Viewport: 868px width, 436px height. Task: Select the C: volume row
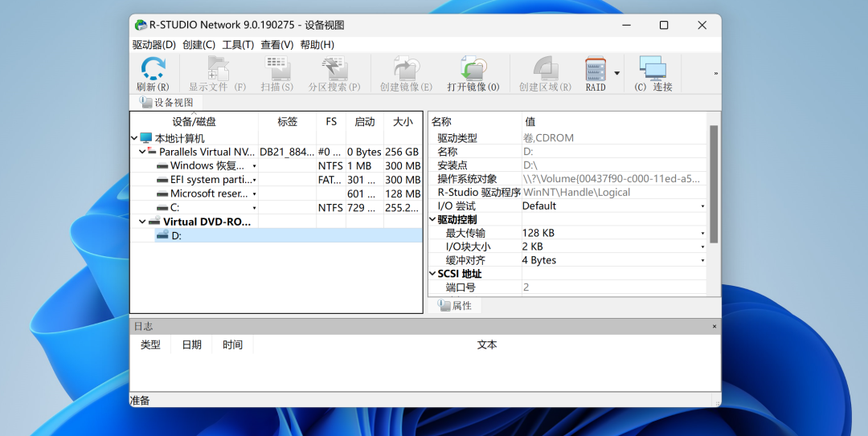tap(276, 207)
